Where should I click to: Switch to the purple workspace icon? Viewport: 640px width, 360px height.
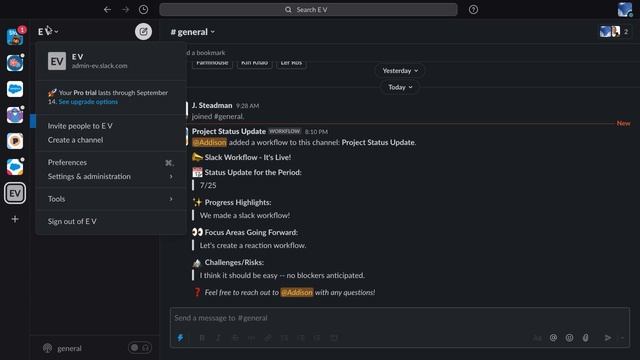pos(15,115)
